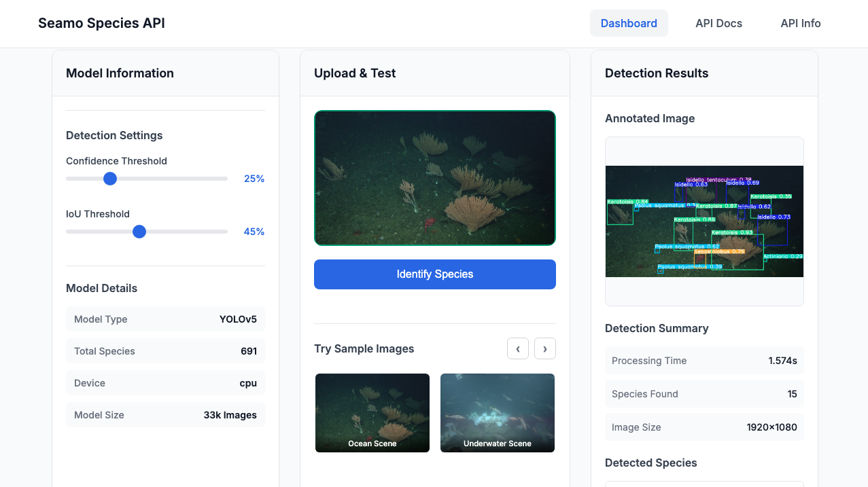Click the Processing Time summary row
Viewport: 868px width, 487px height.
[704, 361]
